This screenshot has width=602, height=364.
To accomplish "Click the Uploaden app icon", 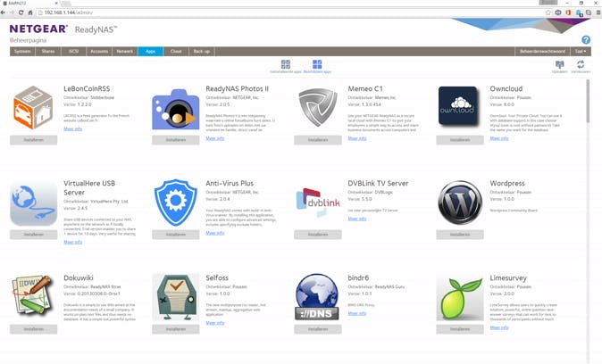I will point(560,64).
